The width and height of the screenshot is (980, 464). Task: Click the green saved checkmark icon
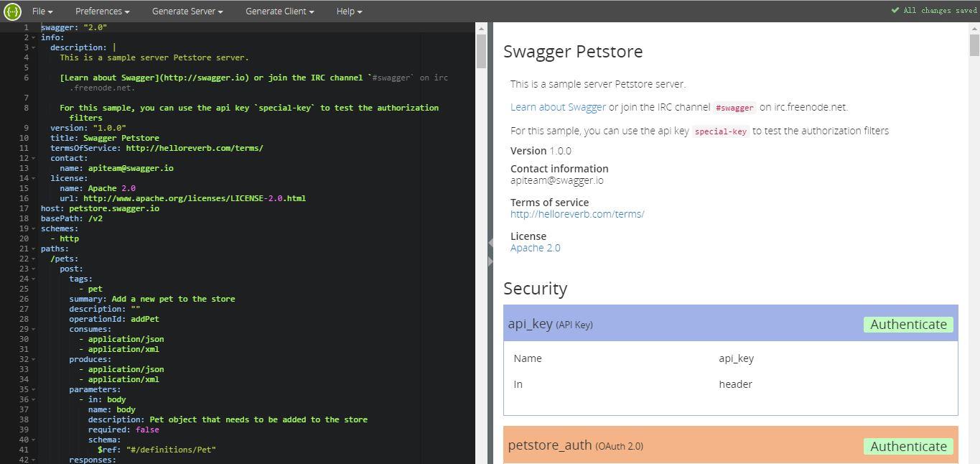[x=895, y=10]
